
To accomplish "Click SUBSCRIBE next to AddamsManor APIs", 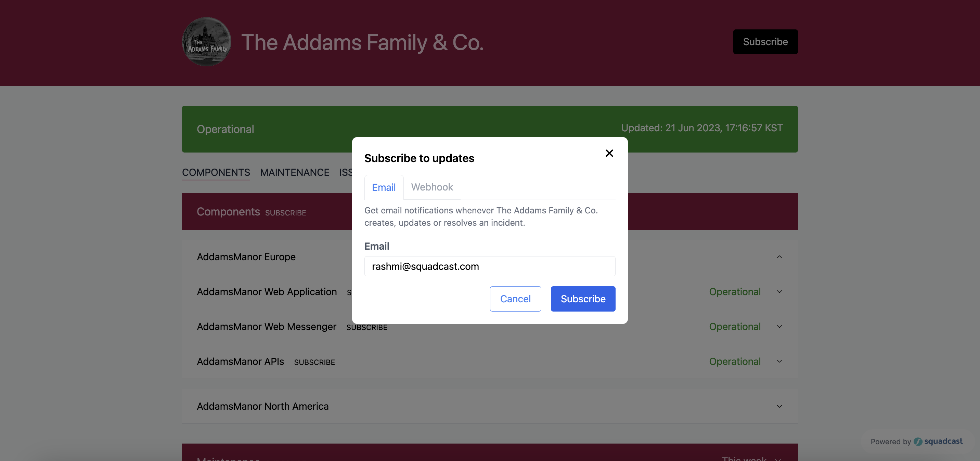I will click(x=314, y=362).
